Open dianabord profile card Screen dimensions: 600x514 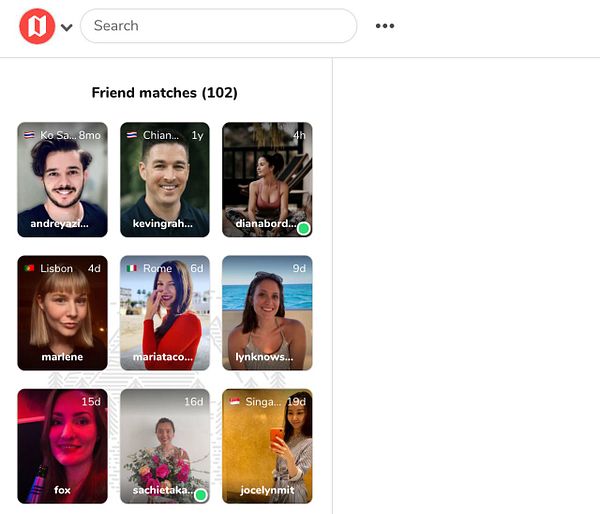point(267,179)
